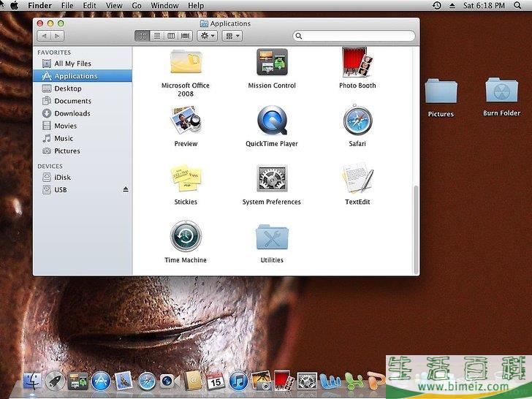
Task: Launch iTunes from the Dock
Action: pos(238,381)
